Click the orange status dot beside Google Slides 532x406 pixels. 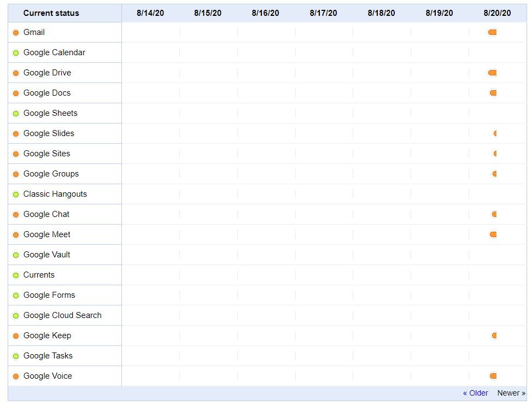[16, 134]
